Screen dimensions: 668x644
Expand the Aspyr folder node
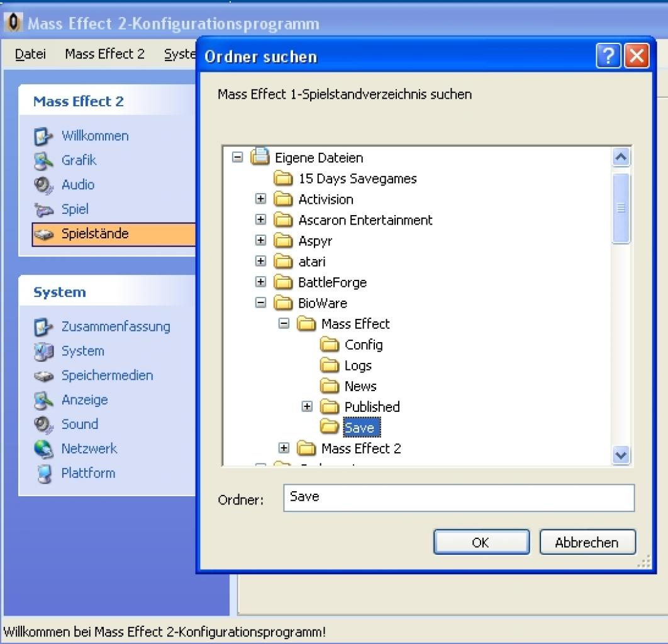pos(261,240)
